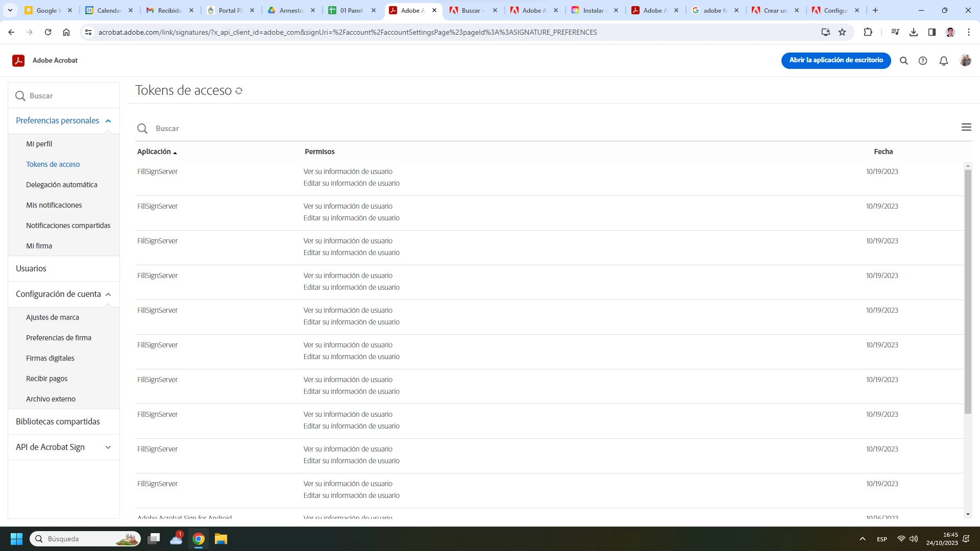Open Bibliotecas compartidas link
This screenshot has width=980, height=551.
tap(58, 421)
